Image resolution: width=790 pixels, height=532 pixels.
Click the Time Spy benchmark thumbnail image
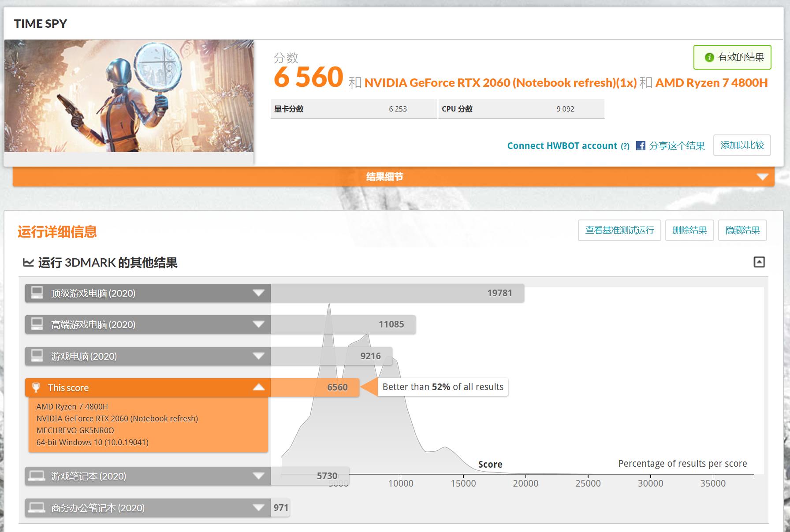pyautogui.click(x=129, y=96)
